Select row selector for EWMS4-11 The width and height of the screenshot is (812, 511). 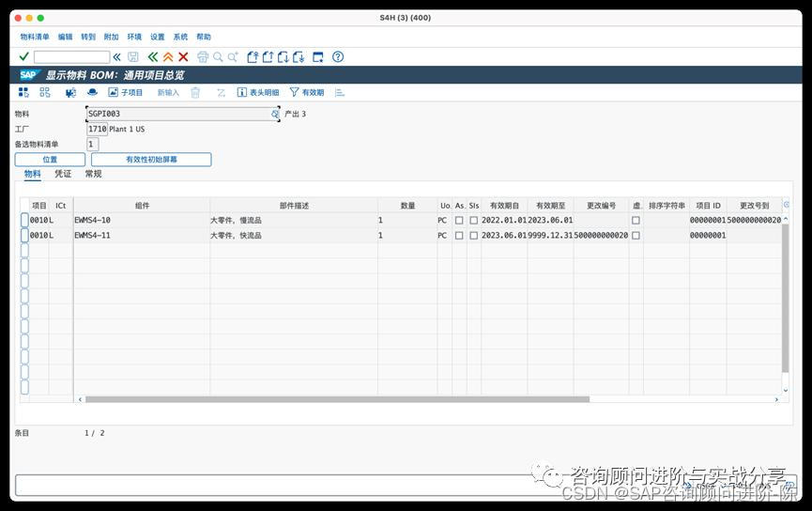pos(24,235)
